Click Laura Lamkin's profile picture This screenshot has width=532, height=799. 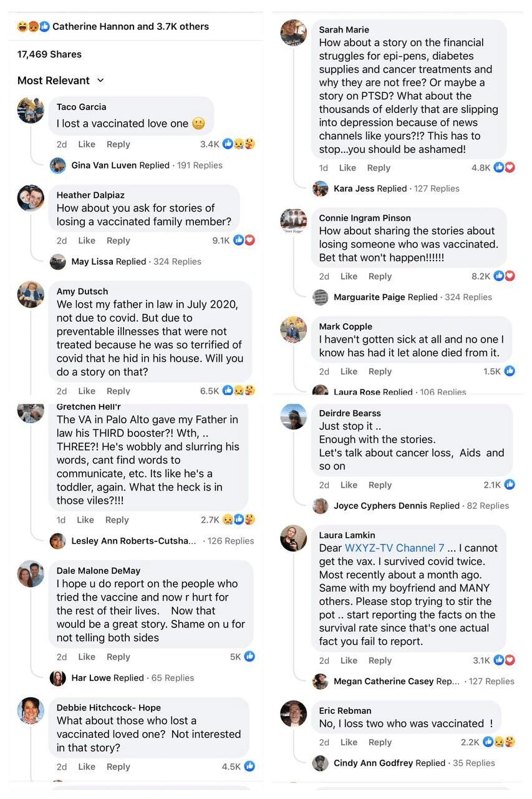pos(293,538)
